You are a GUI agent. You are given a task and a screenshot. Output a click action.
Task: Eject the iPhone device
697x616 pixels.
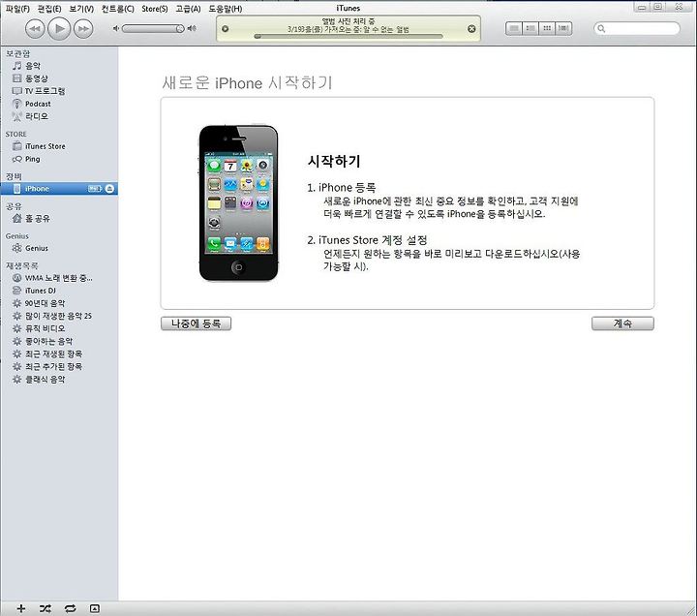(109, 189)
